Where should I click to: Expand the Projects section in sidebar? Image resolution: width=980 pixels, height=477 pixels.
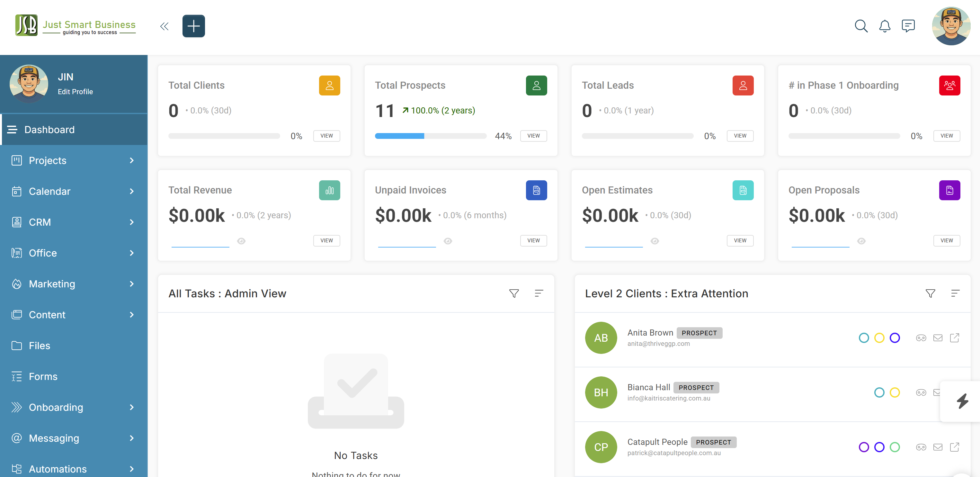48,160
